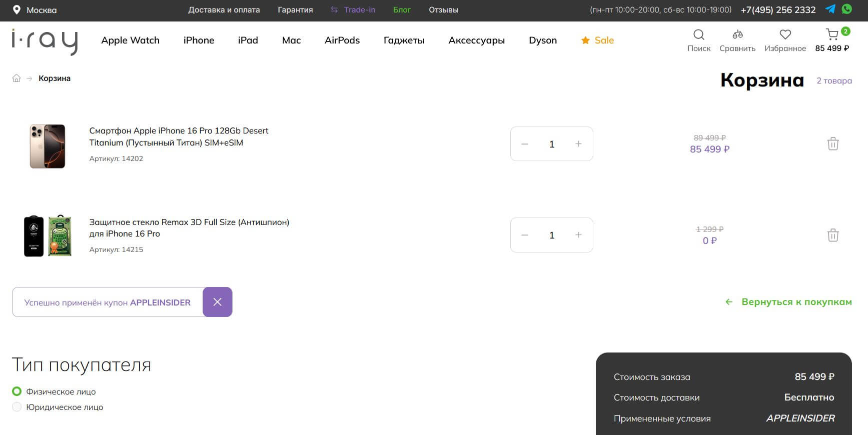Remove applied APPLEINSIDER coupon with X button
Viewport: 868px width, 435px height.
coord(217,302)
